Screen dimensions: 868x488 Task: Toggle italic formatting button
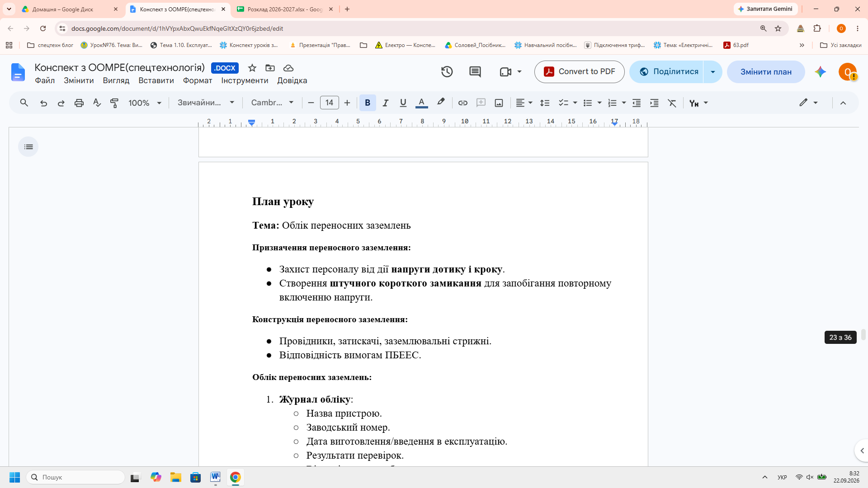click(x=386, y=103)
